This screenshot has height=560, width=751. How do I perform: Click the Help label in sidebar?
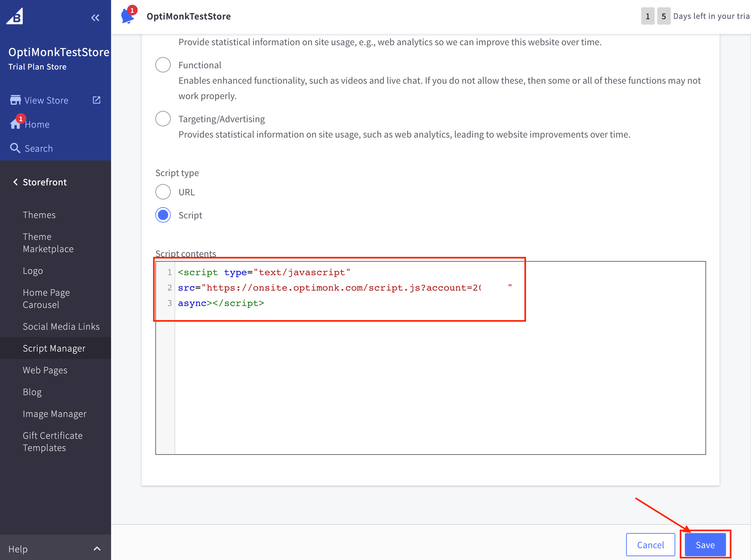coord(18,549)
